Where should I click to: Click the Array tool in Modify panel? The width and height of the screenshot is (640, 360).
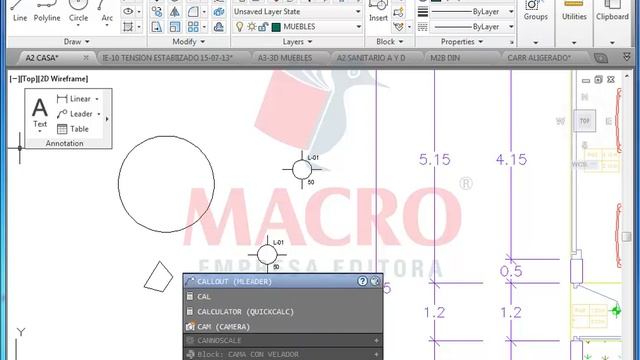193,27
